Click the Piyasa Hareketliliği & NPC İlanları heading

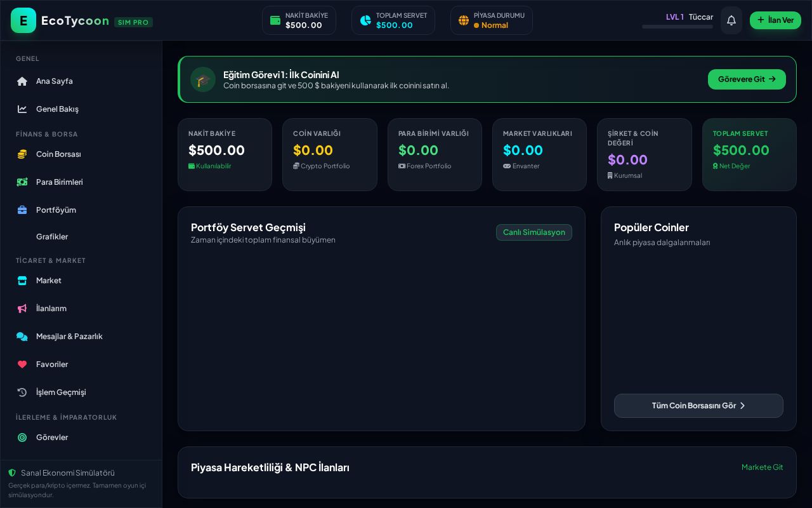point(270,467)
